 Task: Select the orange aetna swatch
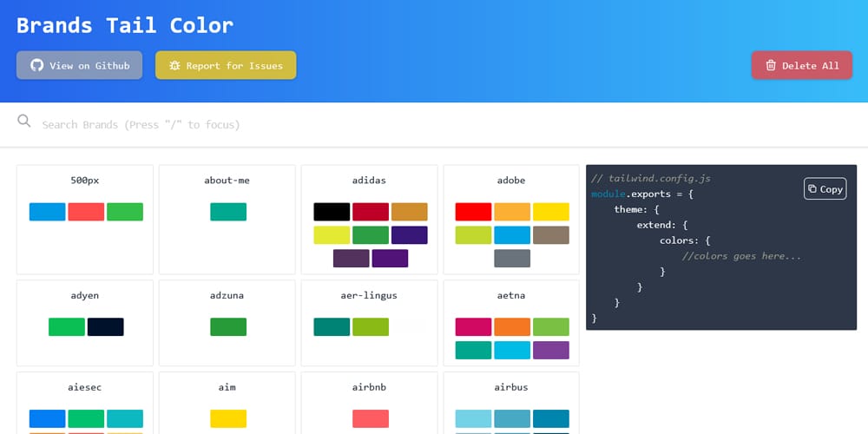point(512,326)
